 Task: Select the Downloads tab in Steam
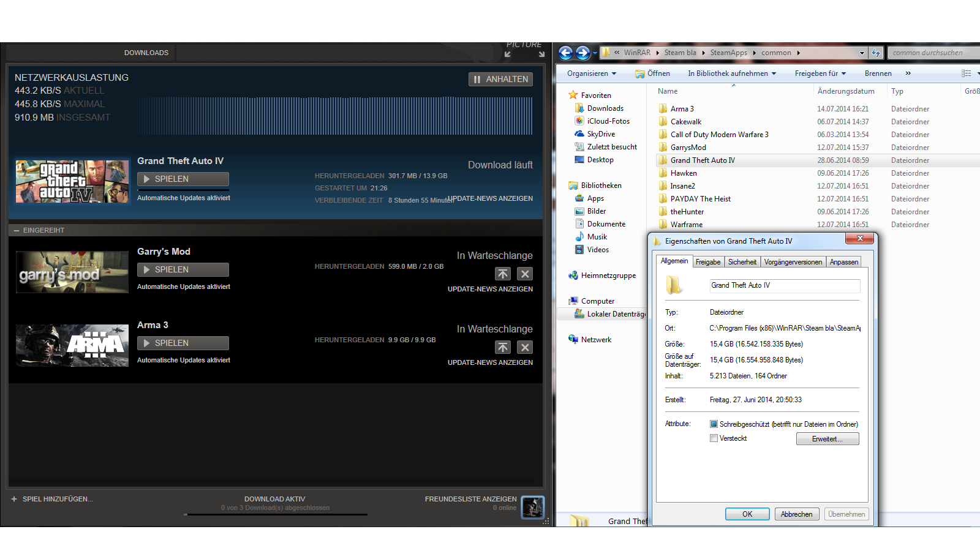[146, 53]
